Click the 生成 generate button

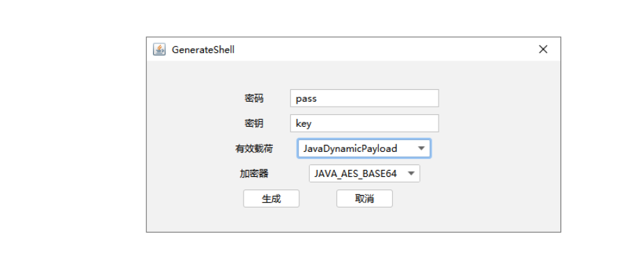click(x=271, y=199)
